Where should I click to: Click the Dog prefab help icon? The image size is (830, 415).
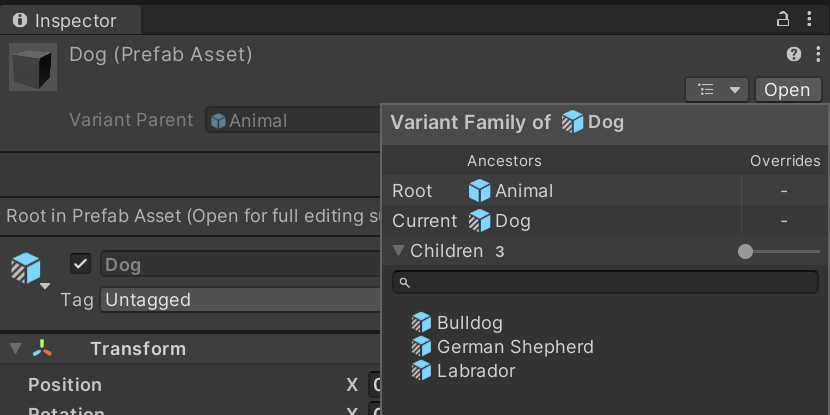tap(794, 54)
